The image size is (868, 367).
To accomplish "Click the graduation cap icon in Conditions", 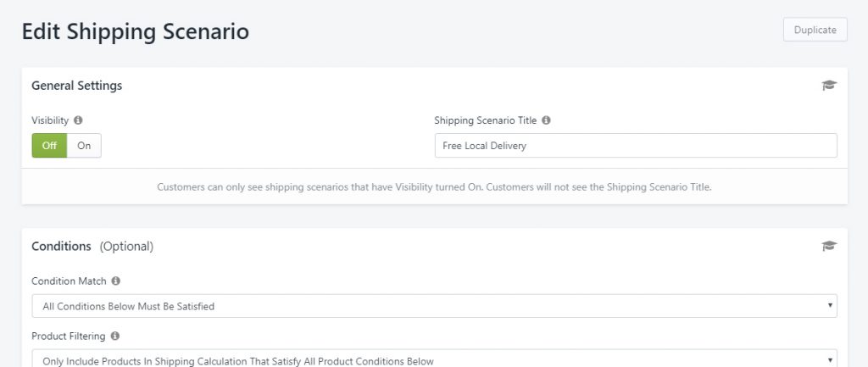I will pyautogui.click(x=829, y=246).
